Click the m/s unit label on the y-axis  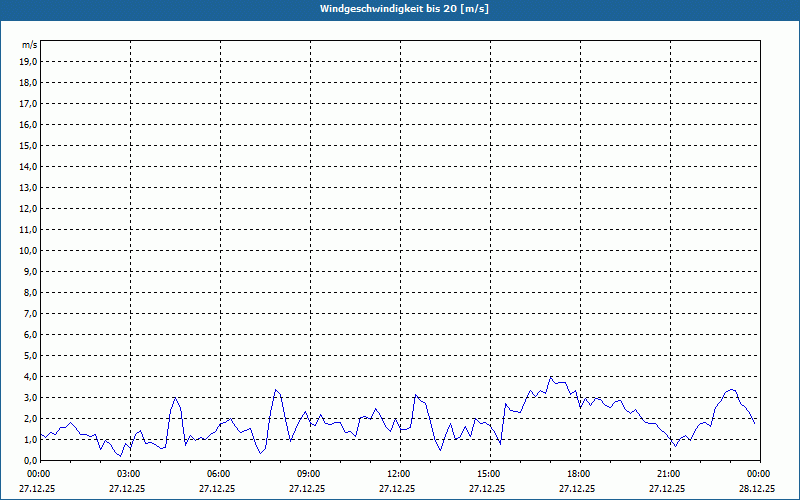30,45
